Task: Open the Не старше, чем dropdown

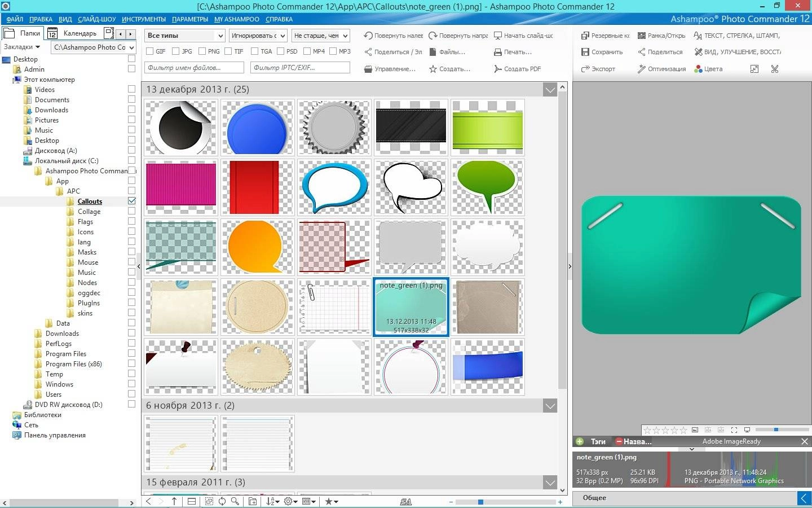Action: (x=321, y=36)
